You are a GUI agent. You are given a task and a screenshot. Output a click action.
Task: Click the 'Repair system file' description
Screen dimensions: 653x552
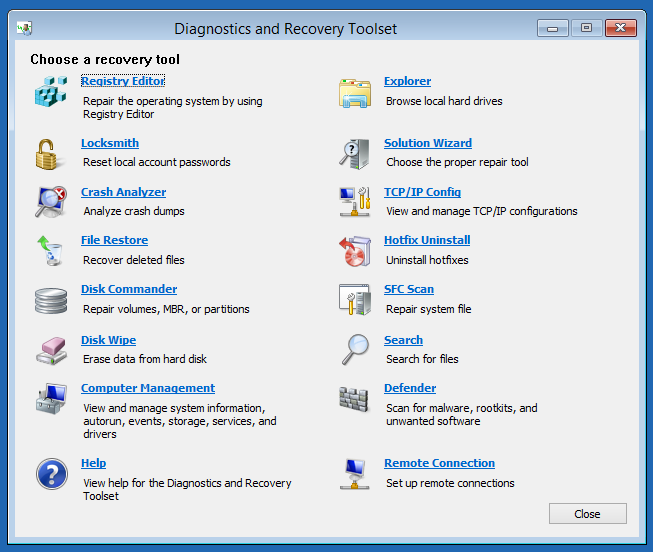(x=429, y=309)
